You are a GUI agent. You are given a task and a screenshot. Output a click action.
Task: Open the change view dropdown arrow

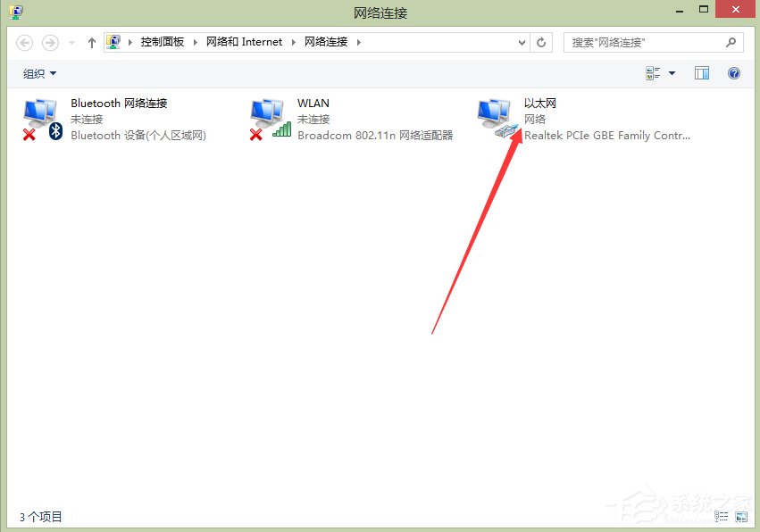[670, 73]
